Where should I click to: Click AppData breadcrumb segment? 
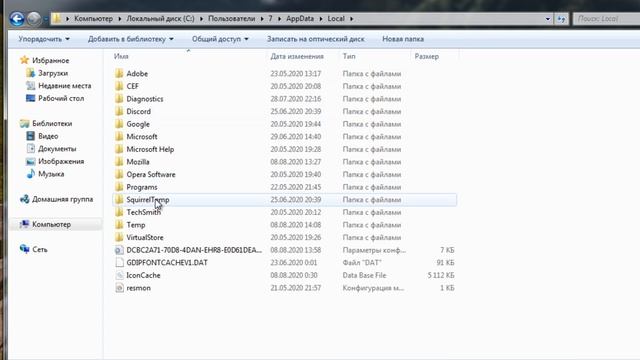(300, 19)
